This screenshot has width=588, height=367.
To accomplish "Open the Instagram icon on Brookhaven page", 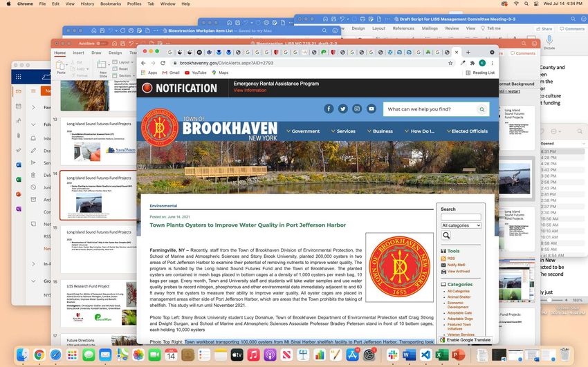I will [x=357, y=109].
